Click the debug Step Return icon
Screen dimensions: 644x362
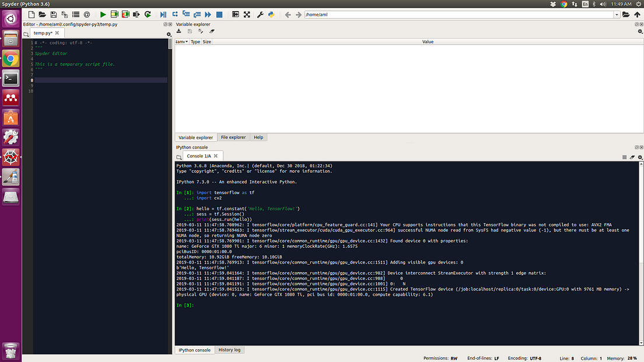[x=197, y=15]
